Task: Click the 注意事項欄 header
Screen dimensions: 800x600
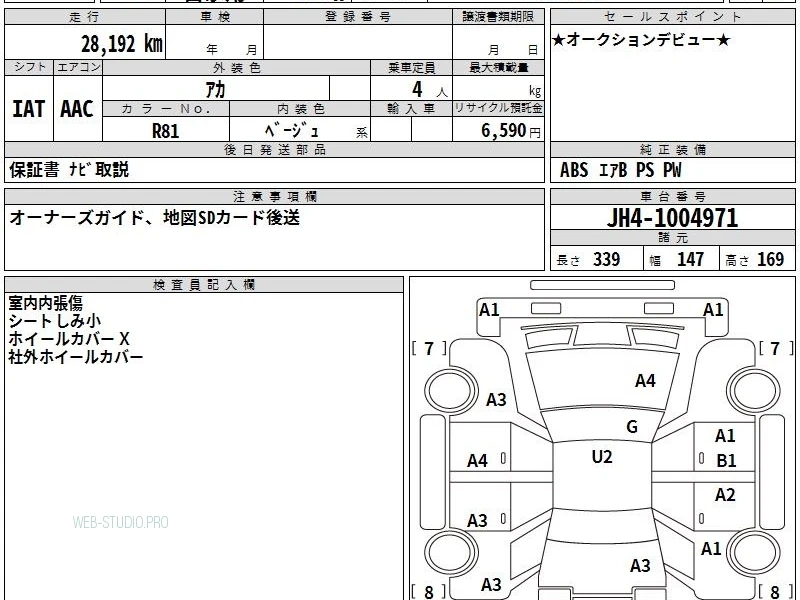Action: (x=274, y=196)
